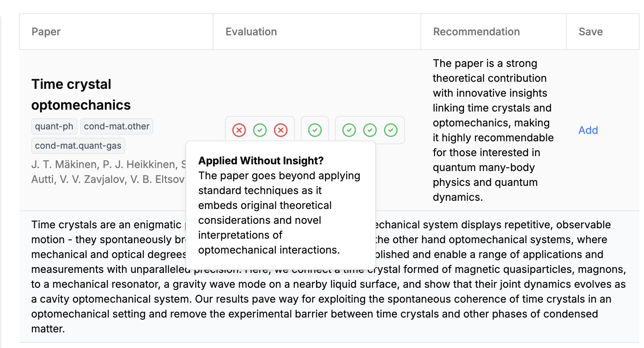Click the Applied Without Insight tooltip heading

click(x=261, y=161)
